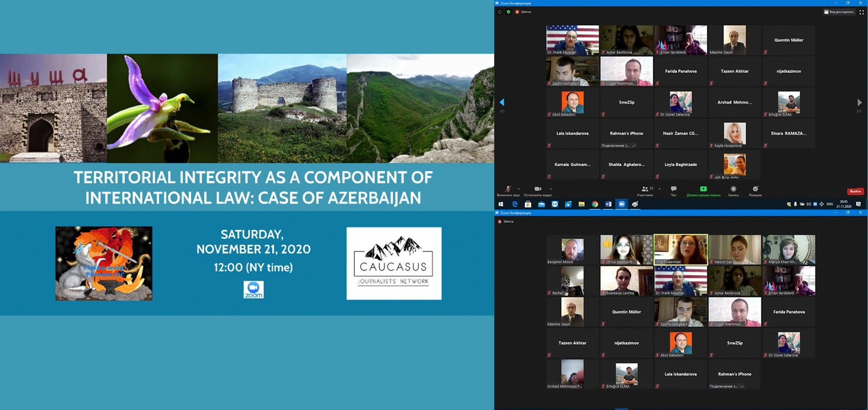Open video options arrow beside camera
The height and width of the screenshot is (410, 868).
tap(551, 189)
